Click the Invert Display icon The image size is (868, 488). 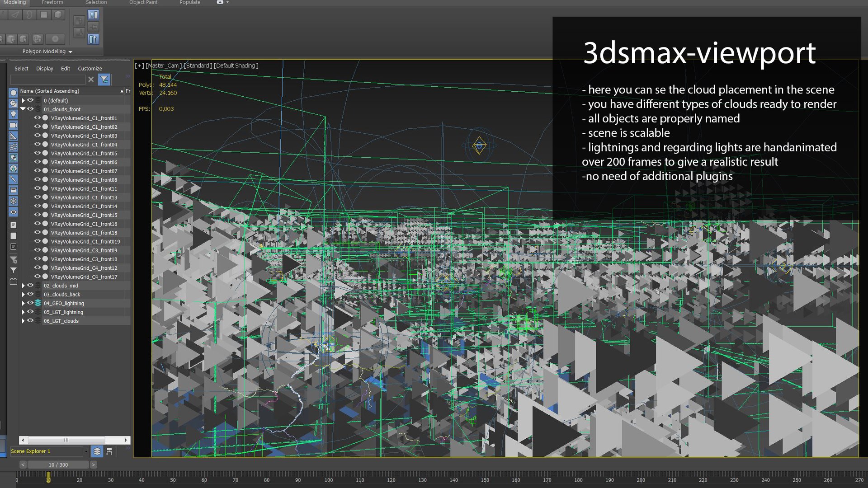(x=14, y=247)
